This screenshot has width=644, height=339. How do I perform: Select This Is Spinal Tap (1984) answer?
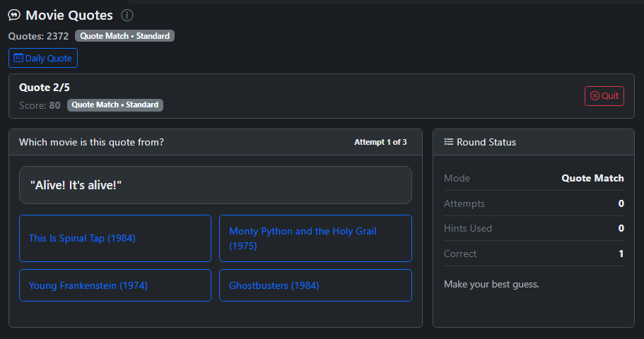115,239
